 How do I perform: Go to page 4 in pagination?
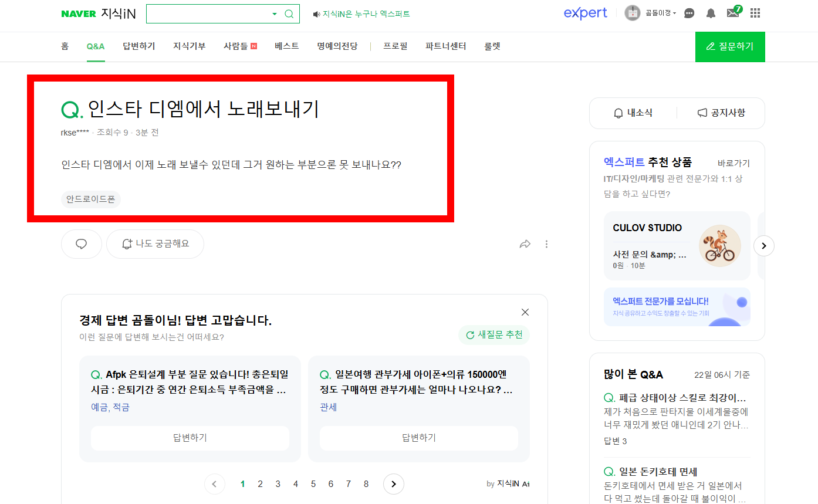[296, 484]
